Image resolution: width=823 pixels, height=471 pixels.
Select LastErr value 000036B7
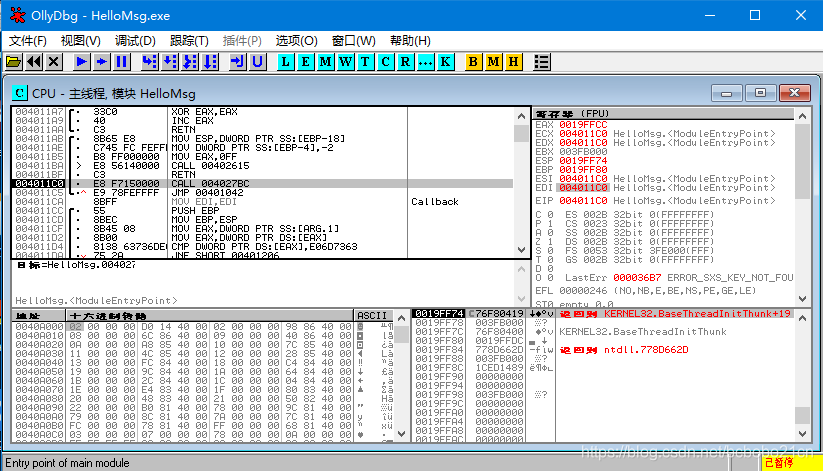coord(637,277)
